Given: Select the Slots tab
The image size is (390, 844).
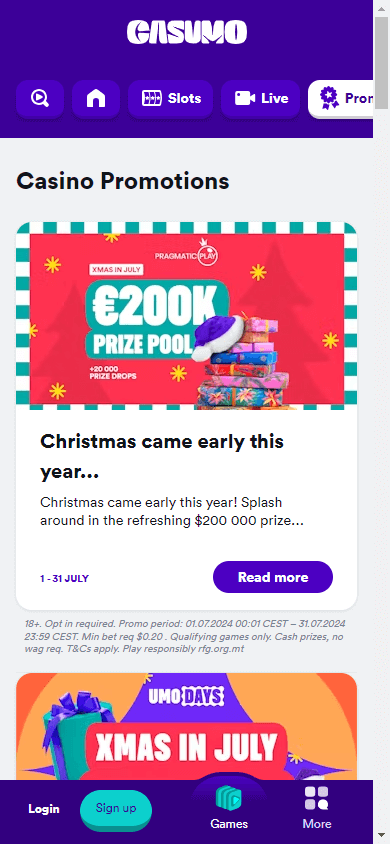Looking at the screenshot, I should point(171,99).
